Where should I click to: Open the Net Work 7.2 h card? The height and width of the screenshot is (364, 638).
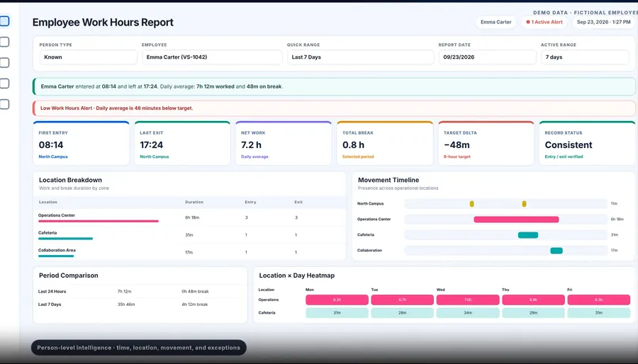click(284, 143)
